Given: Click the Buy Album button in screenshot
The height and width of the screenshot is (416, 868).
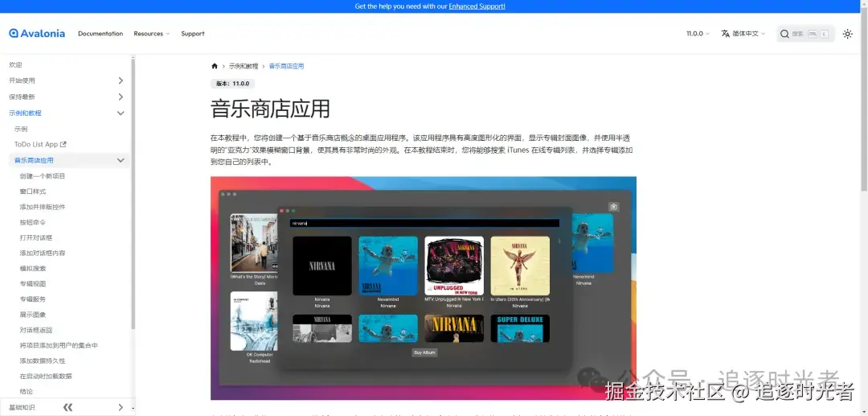Looking at the screenshot, I should tap(424, 352).
